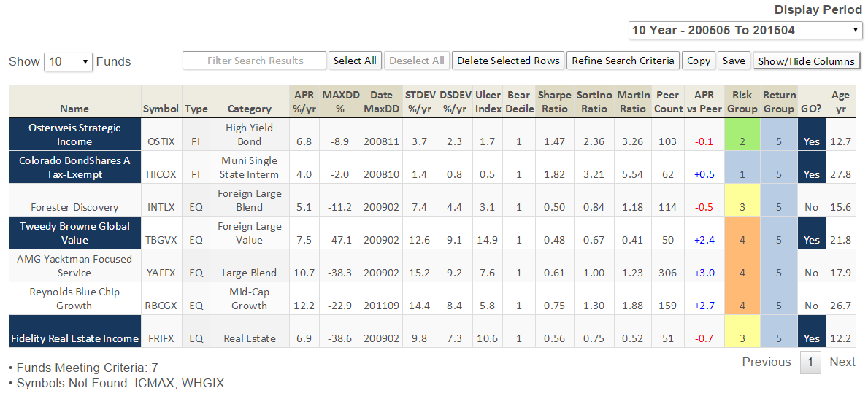Viewport: 868px width, 396px height.
Task: Toggle selection of Tweedy Browne Global Value
Action: 74,233
